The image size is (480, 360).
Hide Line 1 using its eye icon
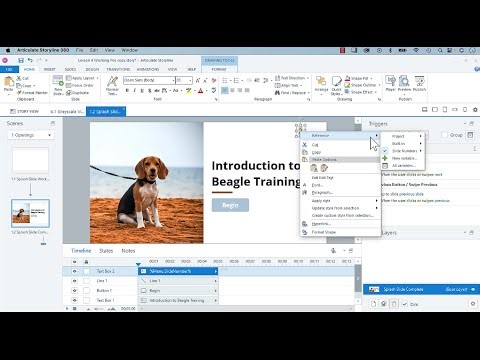(x=74, y=281)
